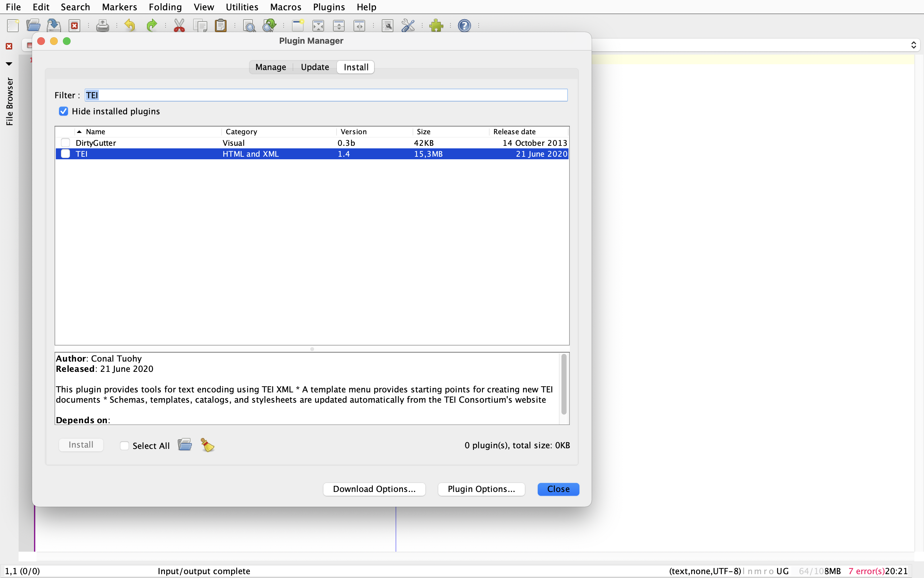Open the Search menu
Screen dimensions: 924x578
click(75, 7)
